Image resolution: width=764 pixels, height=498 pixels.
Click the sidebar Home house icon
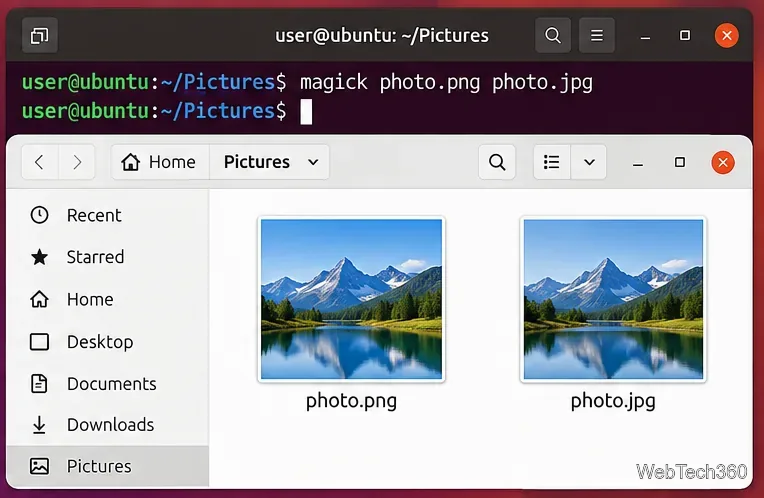click(x=39, y=299)
